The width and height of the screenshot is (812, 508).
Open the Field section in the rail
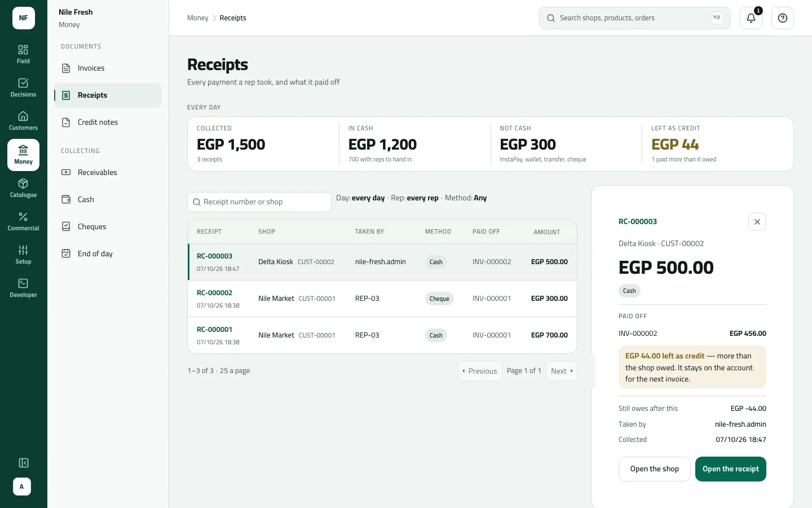(x=23, y=54)
